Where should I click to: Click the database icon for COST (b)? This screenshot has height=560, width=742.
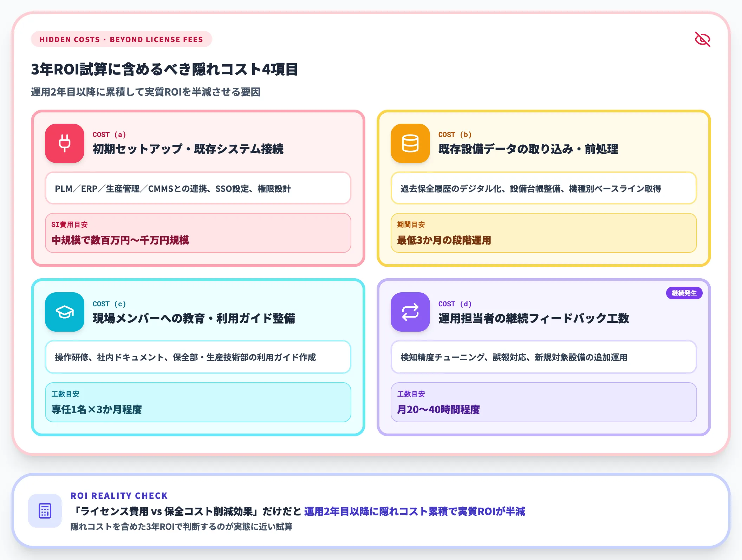pos(410,143)
